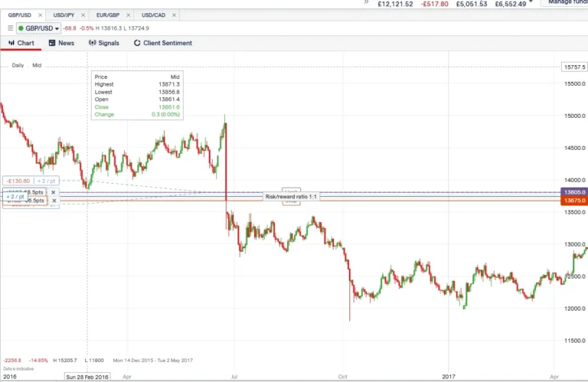This screenshot has height=382, width=588.
Task: Remove the limit order at 13805.0
Action: [x=54, y=192]
